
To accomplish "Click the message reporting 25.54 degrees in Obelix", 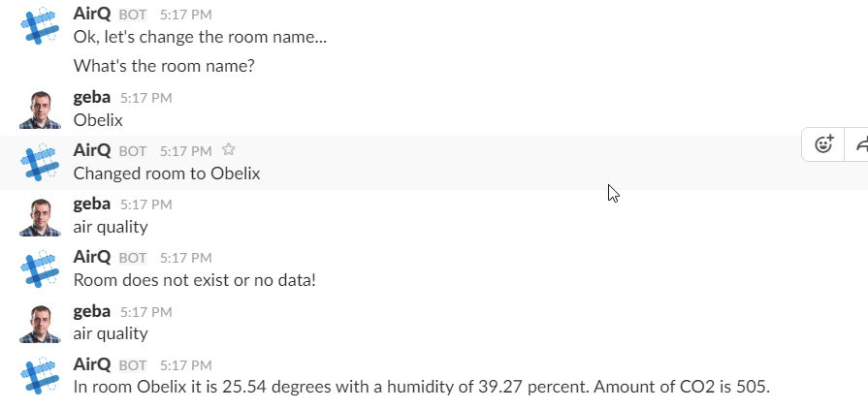I will (421, 387).
